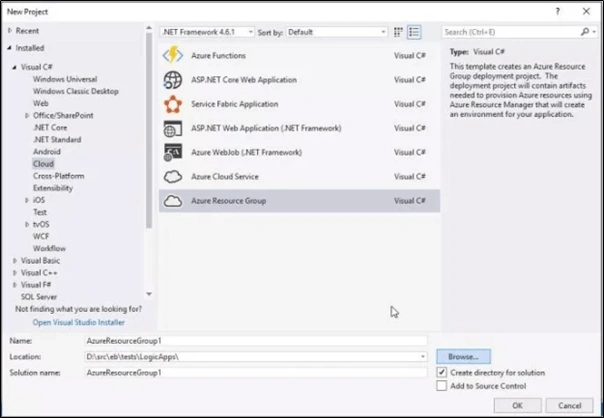This screenshot has height=418, width=604.
Task: Select the Cross-Platform category
Action: (x=59, y=176)
